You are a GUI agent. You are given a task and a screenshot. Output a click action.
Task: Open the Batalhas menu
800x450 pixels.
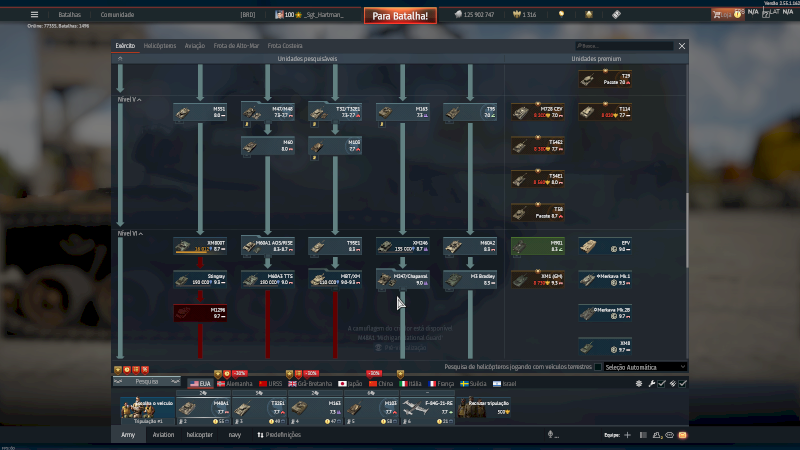69,15
